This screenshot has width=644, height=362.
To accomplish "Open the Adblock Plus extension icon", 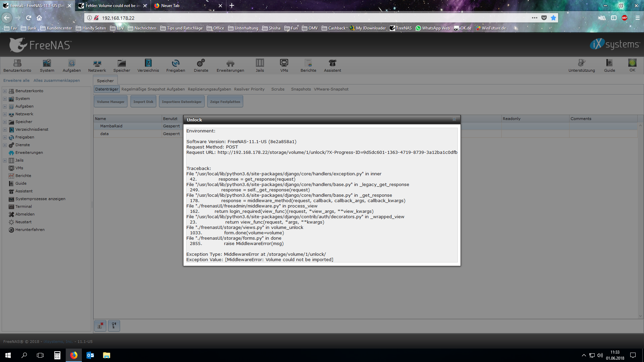I will (x=625, y=18).
